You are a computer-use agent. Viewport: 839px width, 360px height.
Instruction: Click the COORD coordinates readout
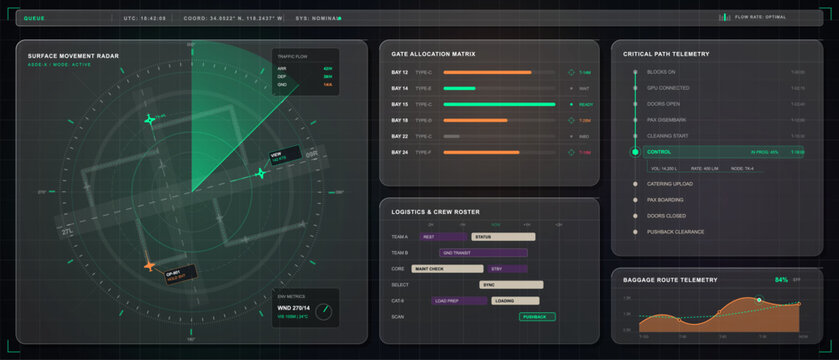click(x=233, y=18)
